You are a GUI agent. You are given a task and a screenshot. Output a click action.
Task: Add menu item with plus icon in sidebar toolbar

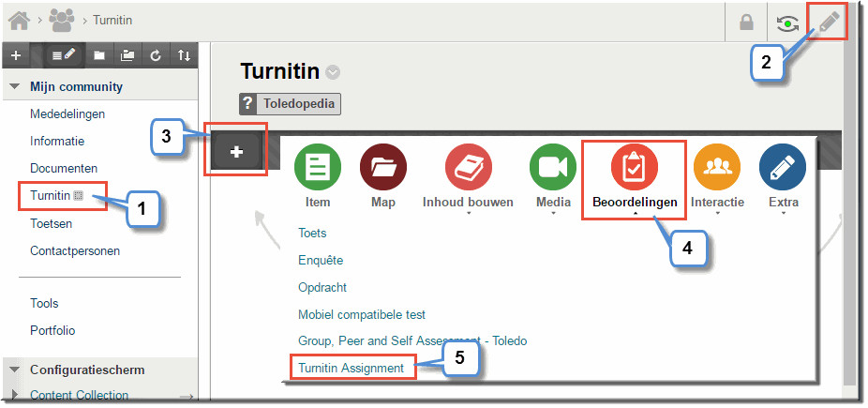(16, 55)
